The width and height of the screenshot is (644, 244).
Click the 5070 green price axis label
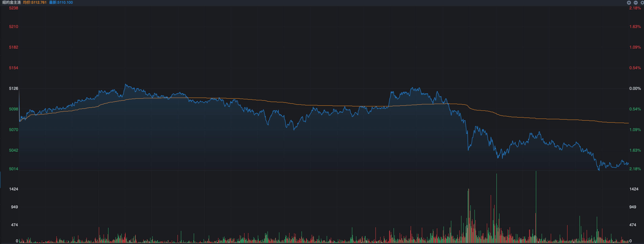14,130
